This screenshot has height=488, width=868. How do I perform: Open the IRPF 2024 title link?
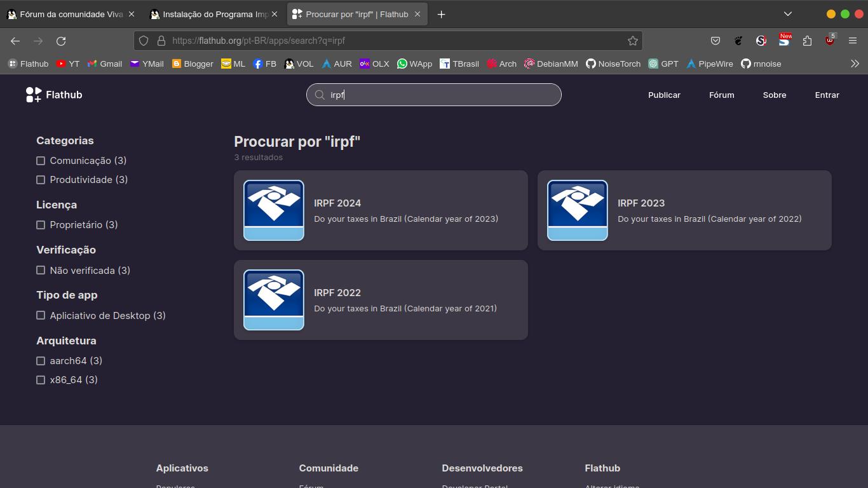337,203
